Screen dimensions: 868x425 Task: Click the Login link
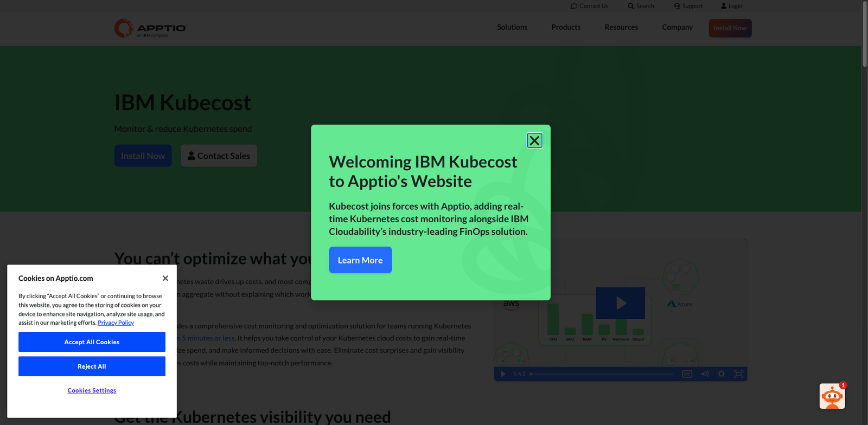tap(732, 6)
